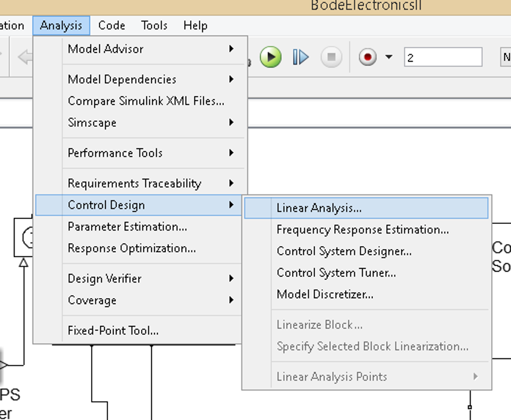Screen dimensions: 511x420
Task: Step forward the simulation
Action: [300, 56]
